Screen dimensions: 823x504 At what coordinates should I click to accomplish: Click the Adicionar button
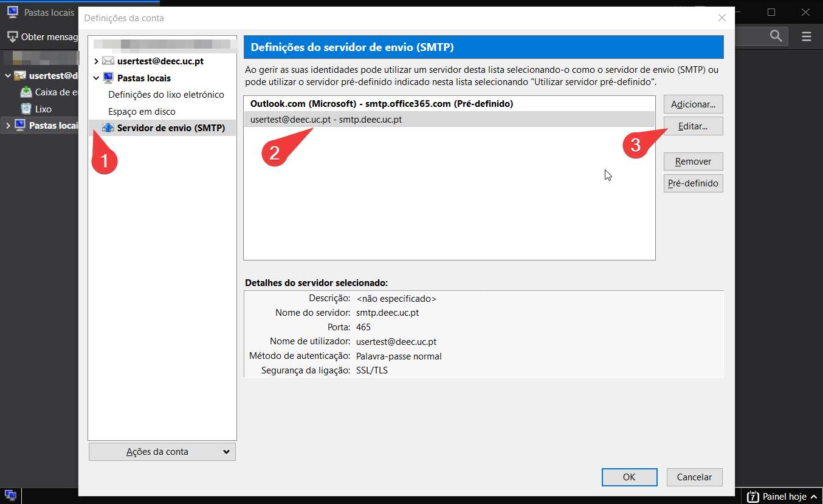coord(693,104)
